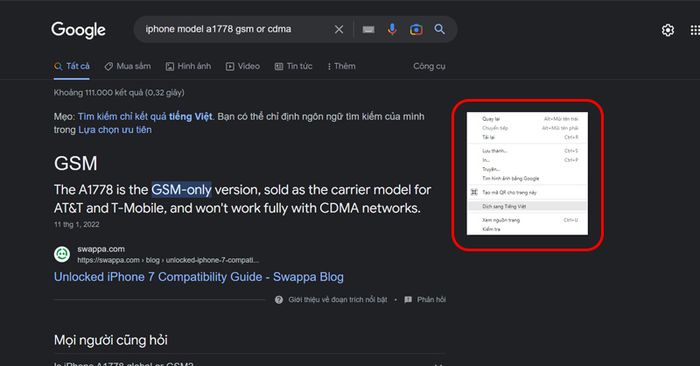Choose Tìm hình ảnh bằng Google menu item
700x366 pixels.
tap(527, 178)
